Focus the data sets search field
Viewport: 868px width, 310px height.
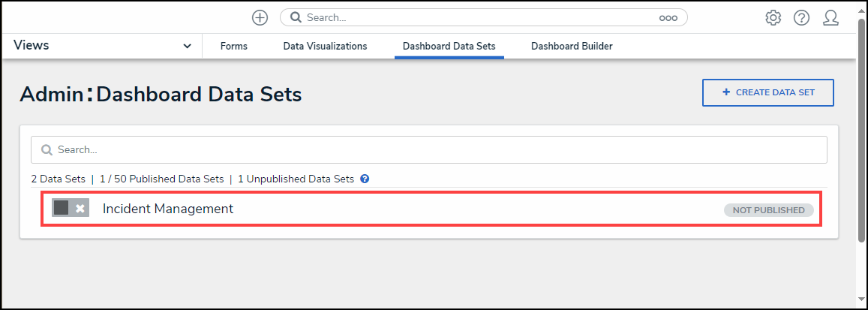435,149
